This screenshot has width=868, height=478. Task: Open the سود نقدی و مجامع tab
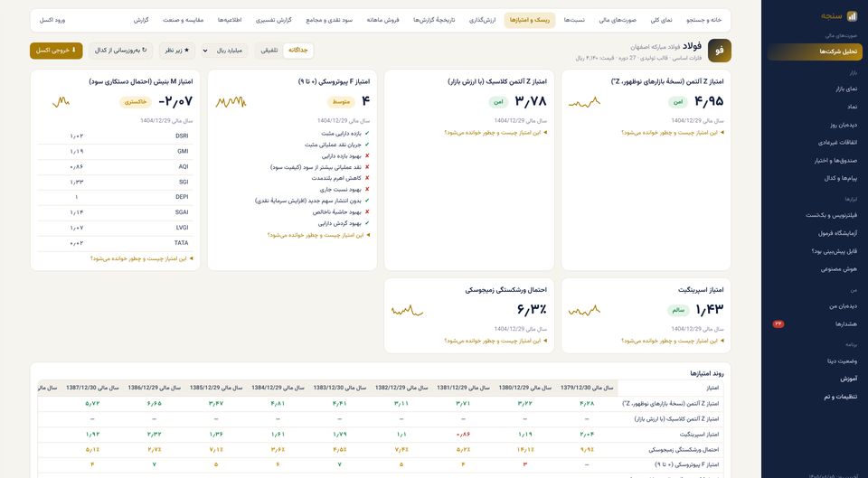[329, 20]
